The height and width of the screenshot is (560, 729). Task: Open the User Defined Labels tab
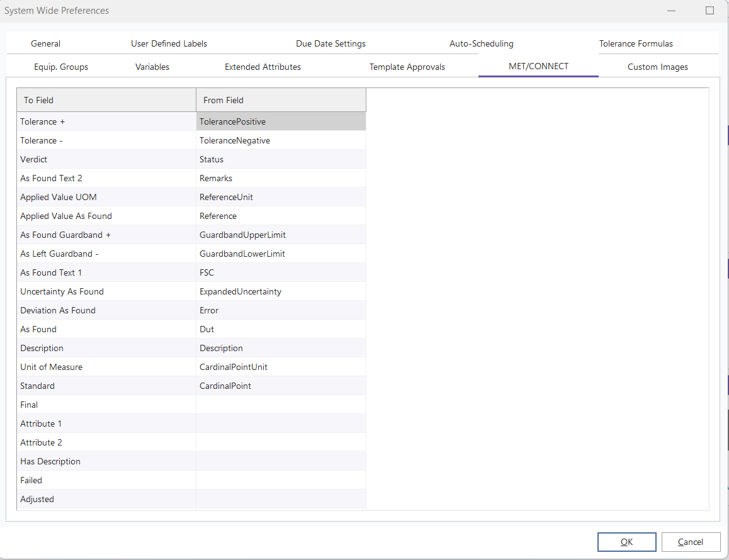pos(169,43)
